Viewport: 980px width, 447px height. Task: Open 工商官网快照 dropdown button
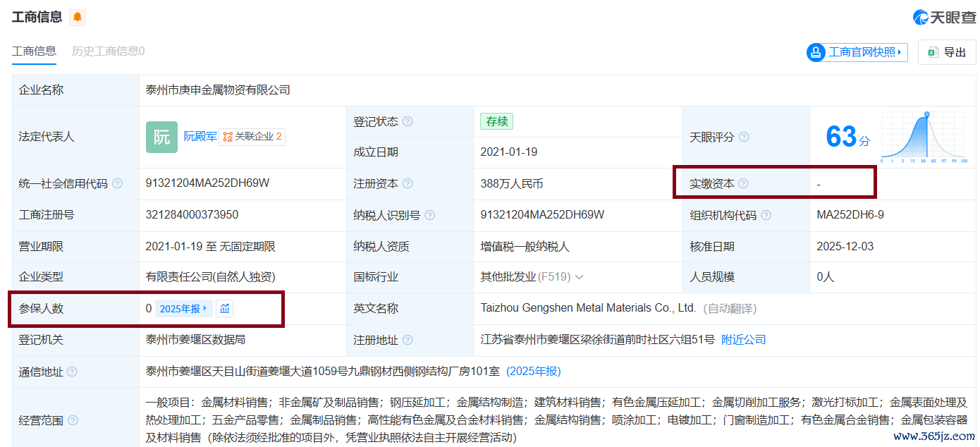857,52
